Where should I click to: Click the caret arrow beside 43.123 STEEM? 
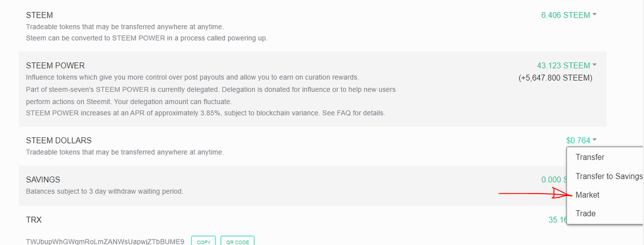point(595,65)
